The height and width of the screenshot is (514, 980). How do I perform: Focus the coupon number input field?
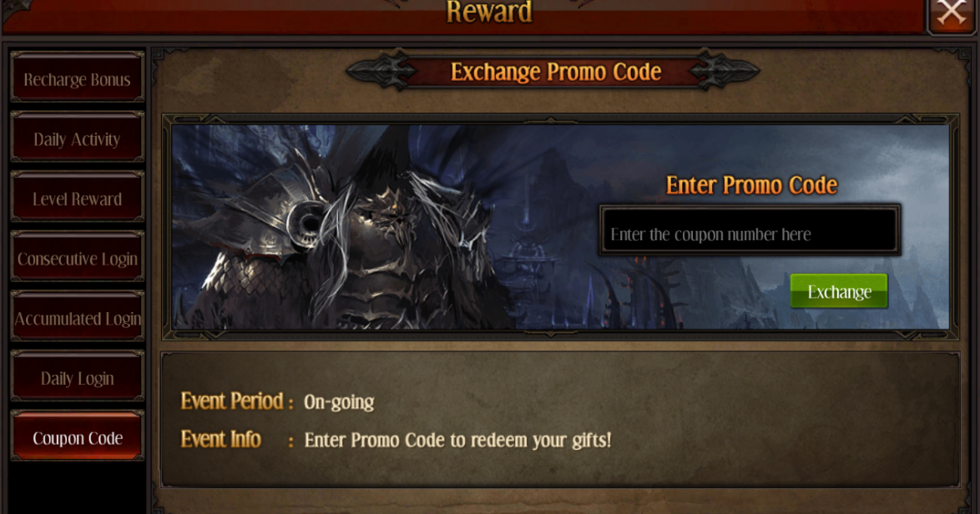click(x=750, y=230)
